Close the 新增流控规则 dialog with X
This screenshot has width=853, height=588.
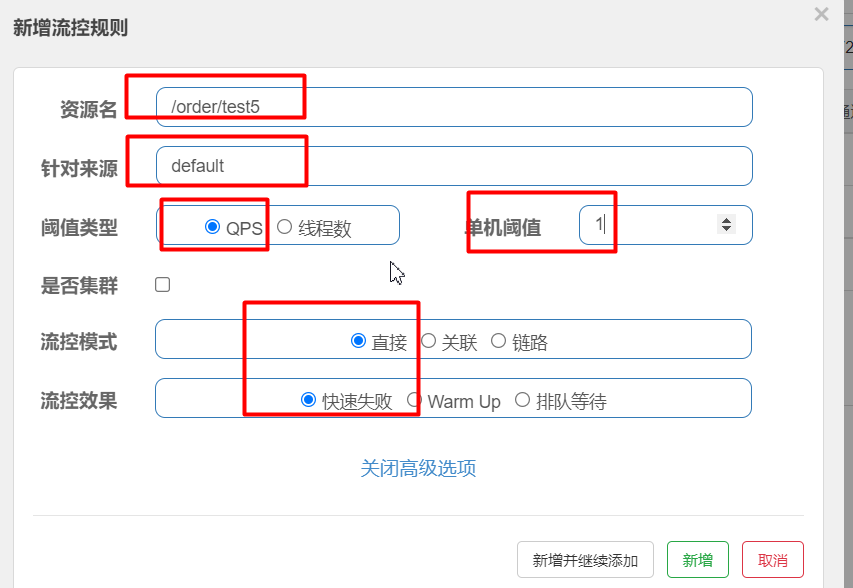click(x=821, y=14)
